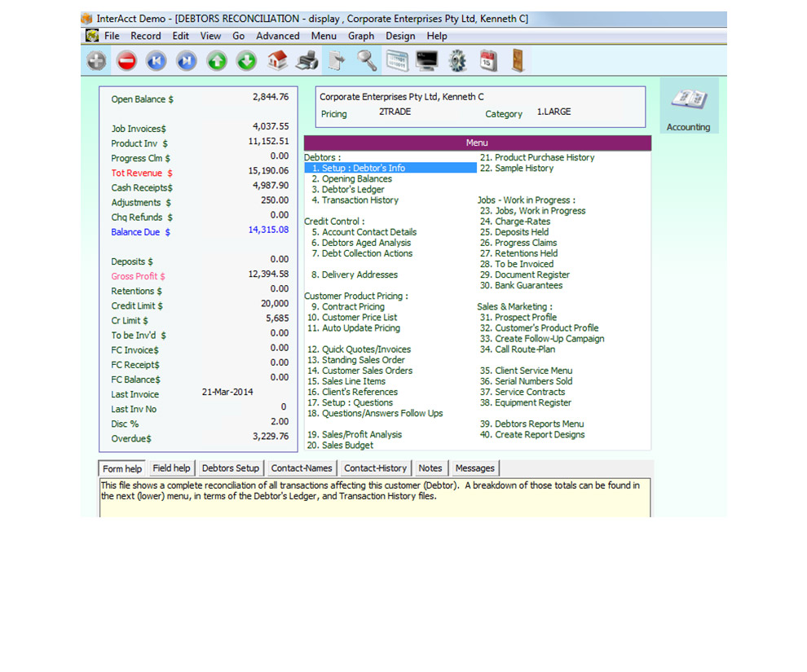Screen dimensions: 807x672
Task: Select 2. Opening Balances
Action: tap(351, 179)
